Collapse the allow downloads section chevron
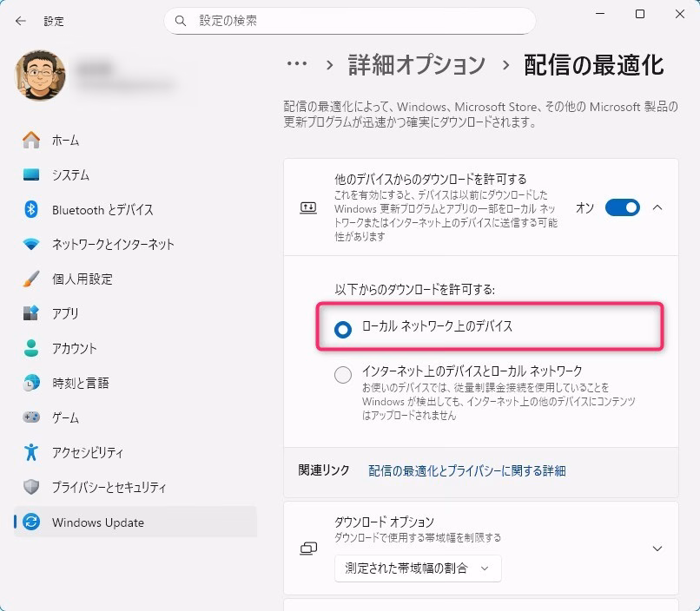700x611 pixels. (x=657, y=207)
